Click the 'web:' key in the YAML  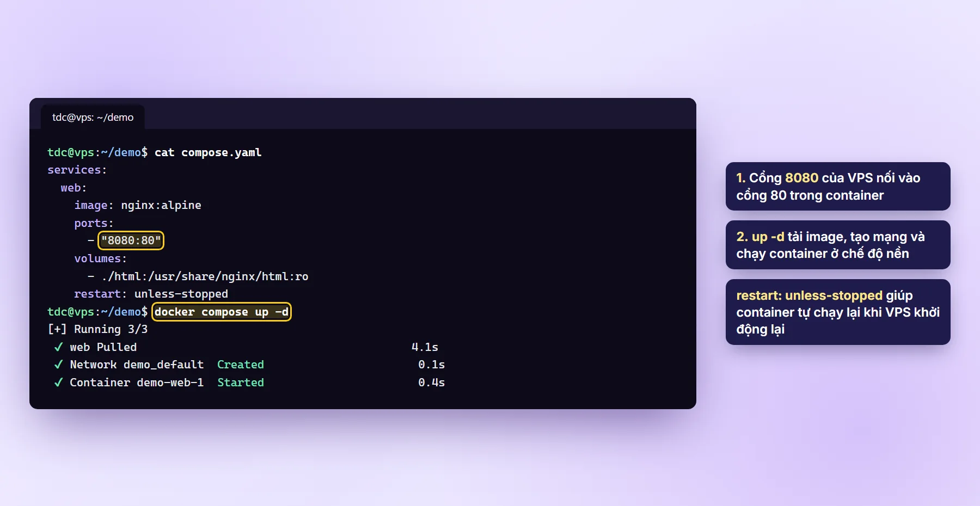coord(73,188)
